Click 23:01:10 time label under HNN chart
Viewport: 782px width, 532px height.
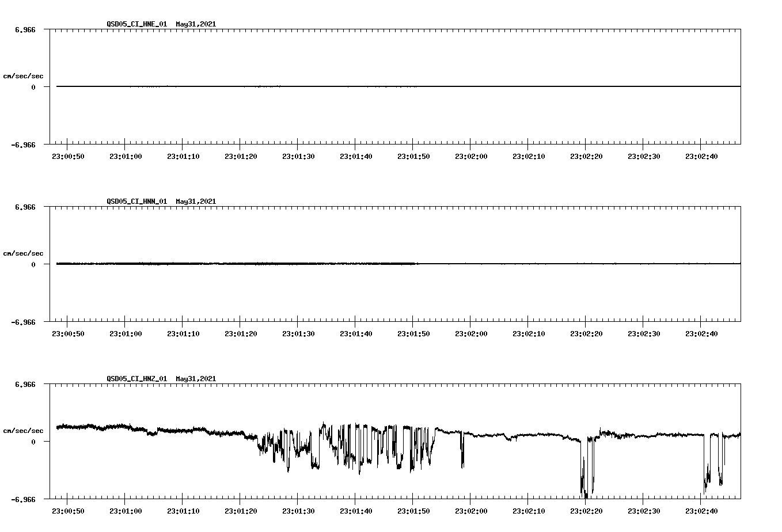pyautogui.click(x=183, y=334)
